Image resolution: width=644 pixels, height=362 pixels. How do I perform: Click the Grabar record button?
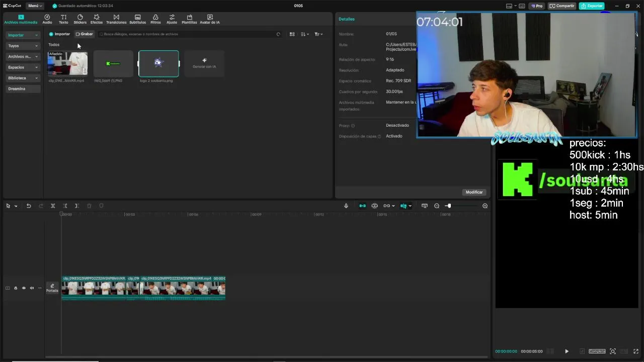click(x=84, y=34)
